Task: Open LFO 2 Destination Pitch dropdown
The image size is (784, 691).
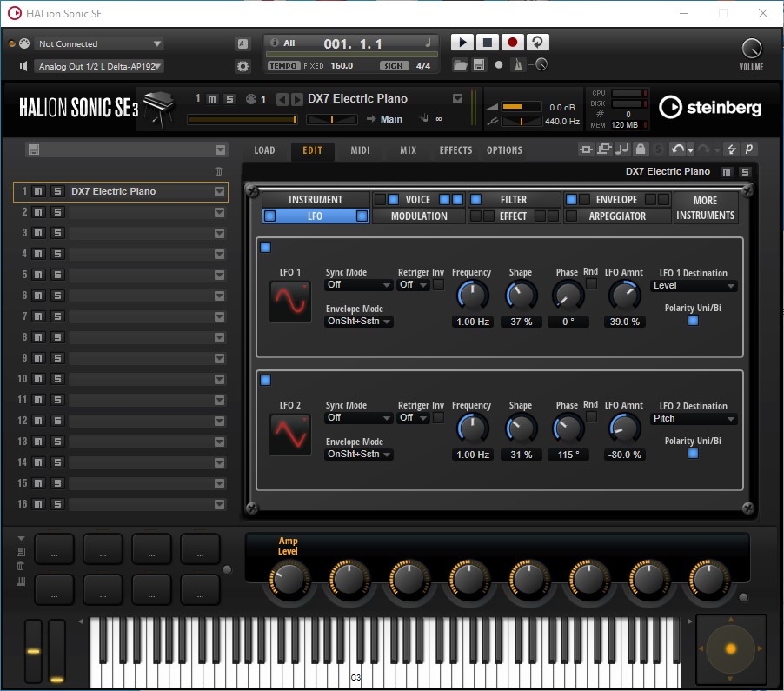Action: pyautogui.click(x=694, y=418)
